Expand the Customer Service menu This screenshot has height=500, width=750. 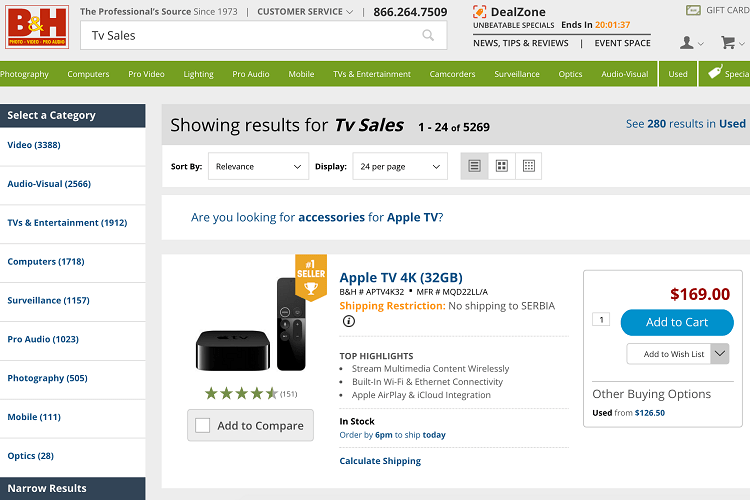pyautogui.click(x=305, y=11)
